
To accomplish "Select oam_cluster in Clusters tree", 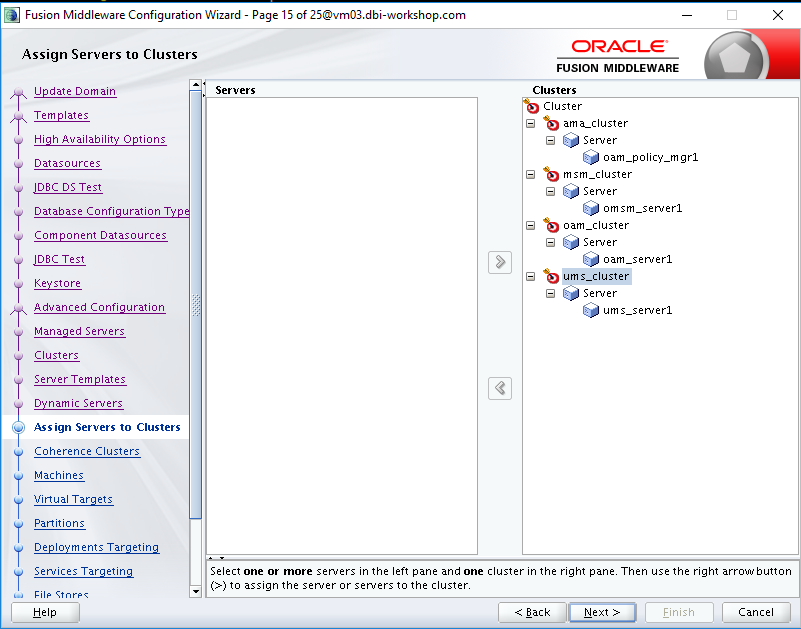I will tap(596, 226).
